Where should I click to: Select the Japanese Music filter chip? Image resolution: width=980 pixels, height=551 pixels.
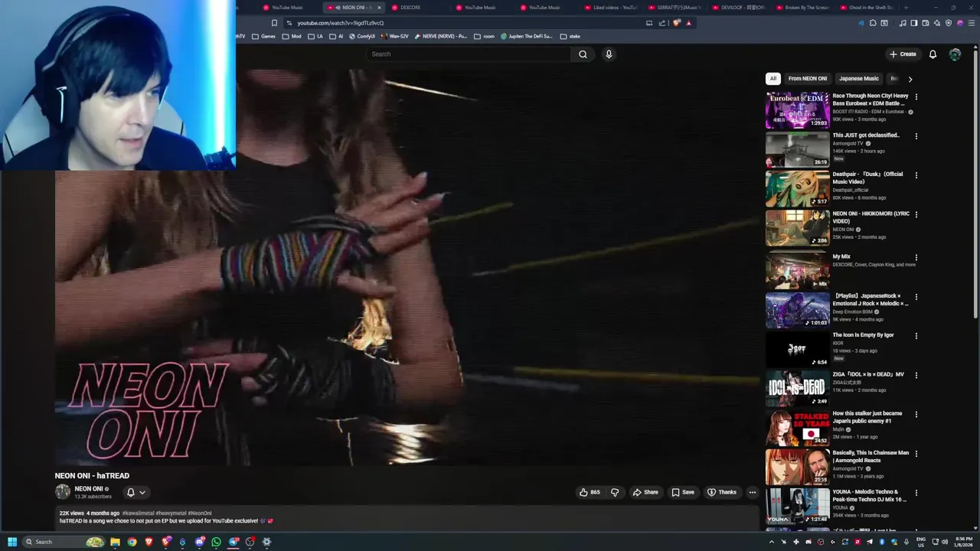coord(858,79)
